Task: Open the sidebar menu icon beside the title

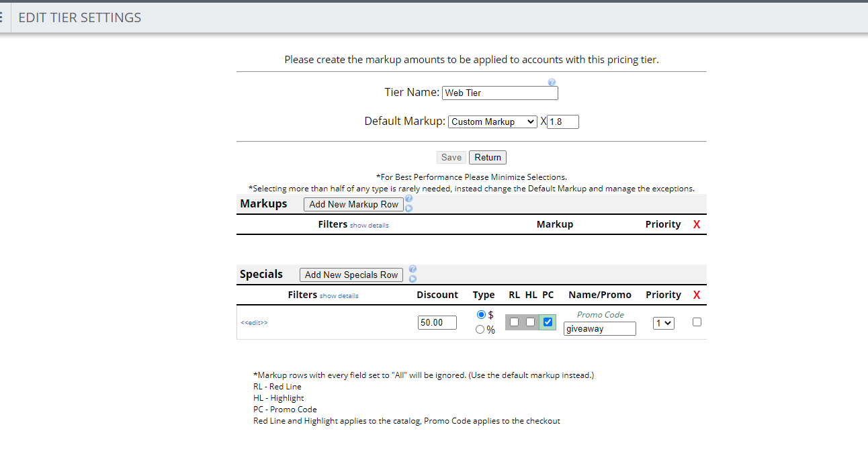Action: coord(1,17)
